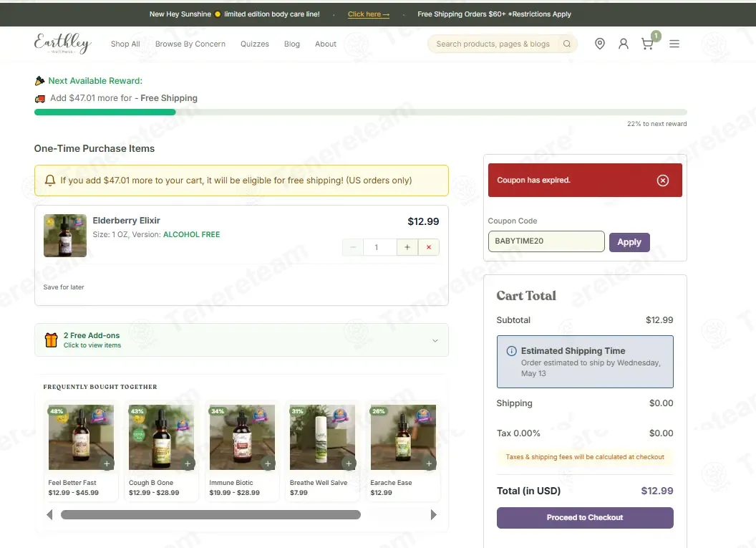Click the 'Next Available Reward:' heading
756x548 pixels.
pos(95,81)
